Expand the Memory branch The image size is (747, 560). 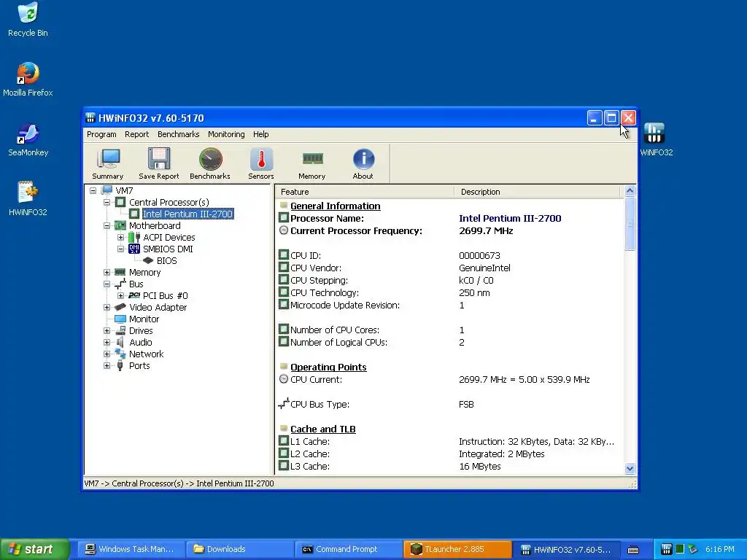point(107,273)
